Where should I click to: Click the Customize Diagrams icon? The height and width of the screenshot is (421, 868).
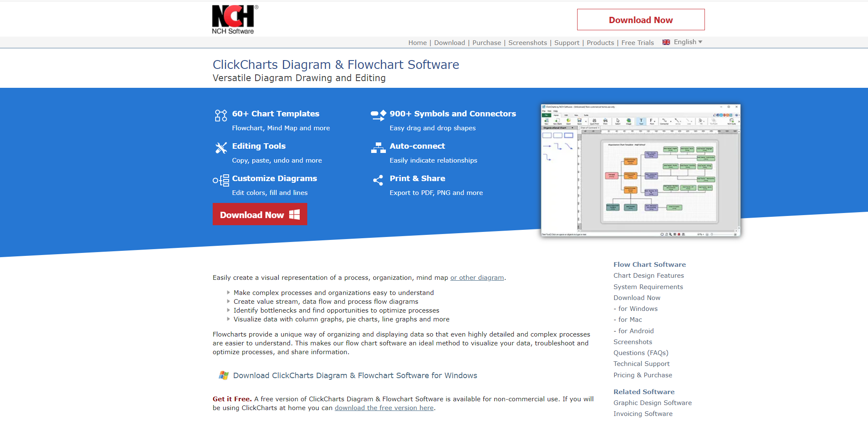tap(221, 180)
